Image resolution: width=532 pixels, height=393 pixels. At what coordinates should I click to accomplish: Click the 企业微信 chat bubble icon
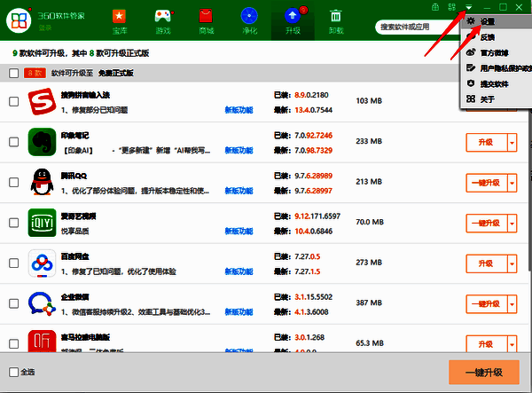pyautogui.click(x=42, y=303)
